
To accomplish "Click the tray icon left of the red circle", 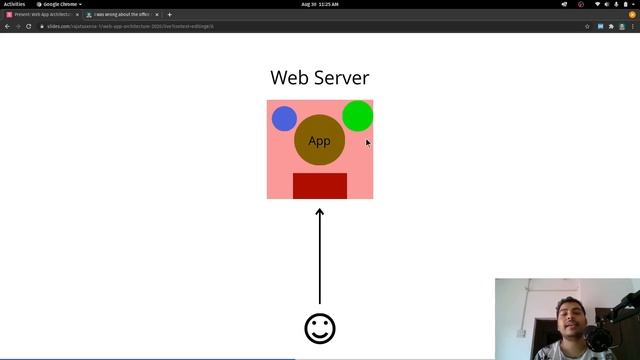I will click(x=564, y=4).
